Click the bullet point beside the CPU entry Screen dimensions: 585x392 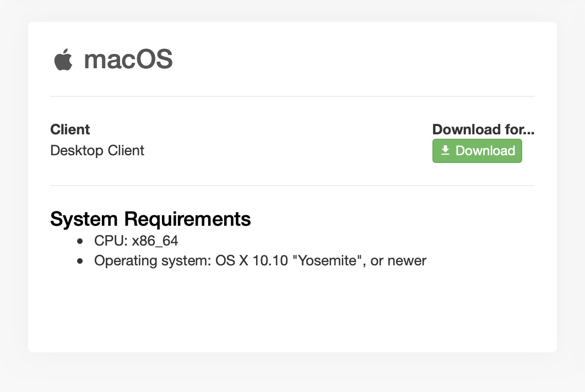81,241
